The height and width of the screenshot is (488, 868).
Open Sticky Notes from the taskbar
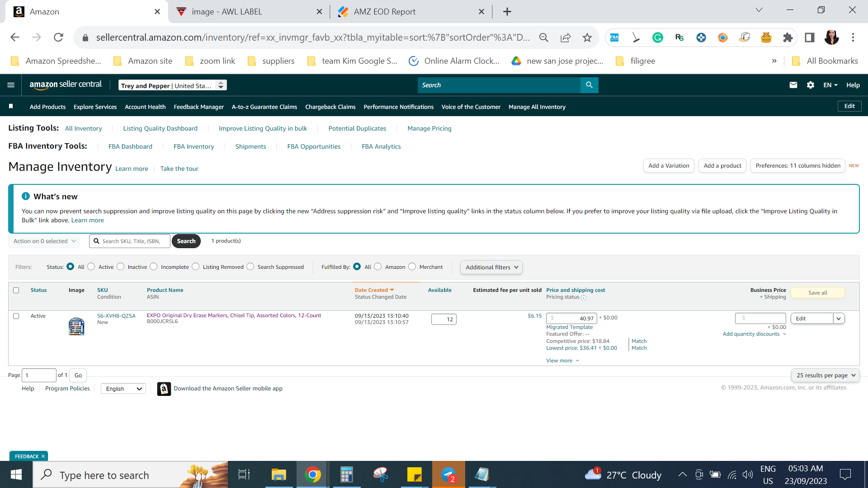click(x=414, y=474)
